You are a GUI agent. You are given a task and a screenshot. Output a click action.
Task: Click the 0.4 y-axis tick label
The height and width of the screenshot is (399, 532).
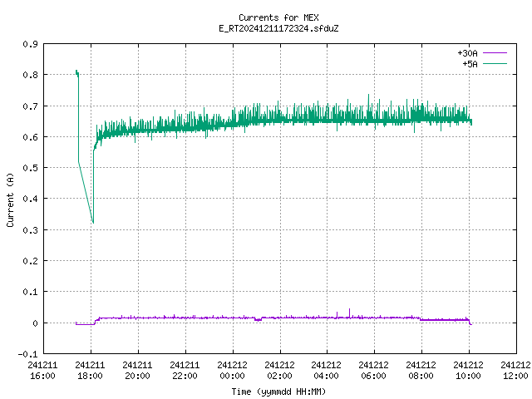point(30,199)
